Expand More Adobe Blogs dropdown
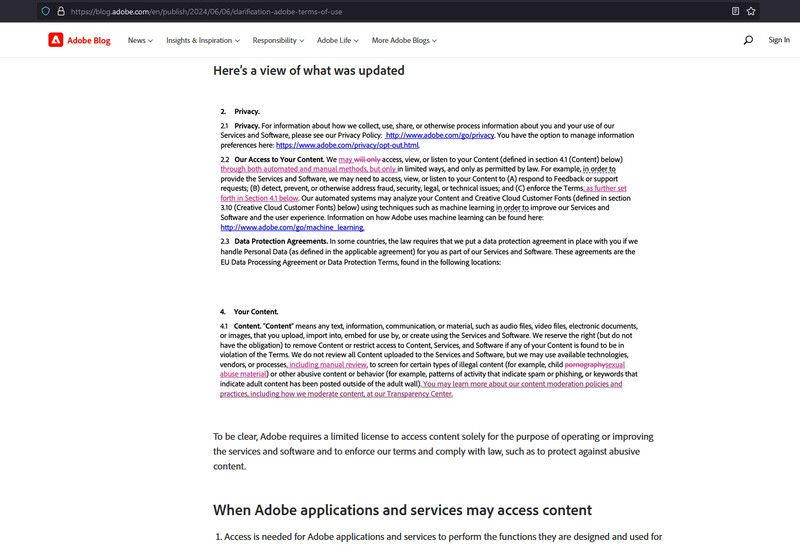Screen dimensions: 800x546 (404, 40)
